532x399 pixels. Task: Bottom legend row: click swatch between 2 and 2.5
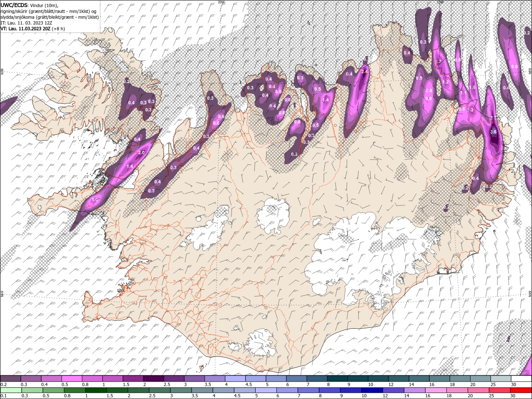[138, 390]
